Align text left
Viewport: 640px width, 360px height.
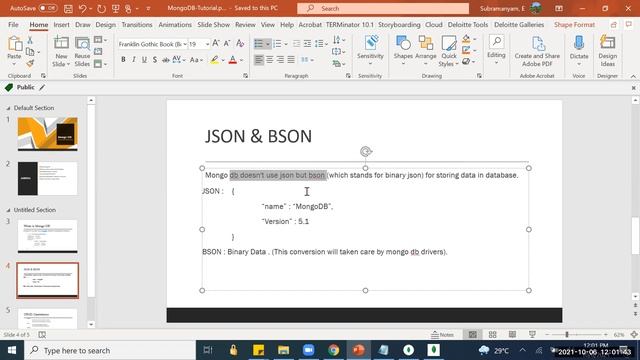click(x=259, y=60)
